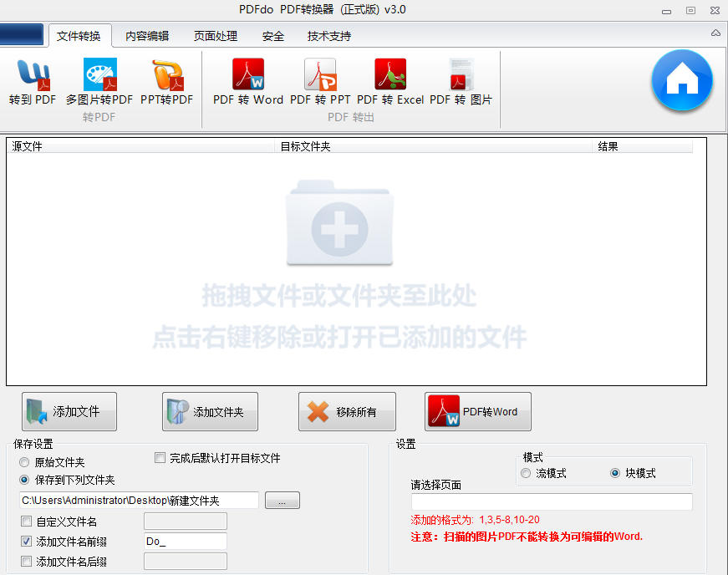The height and width of the screenshot is (575, 728).
Task: Open the 安全 tab
Action: [x=273, y=36]
